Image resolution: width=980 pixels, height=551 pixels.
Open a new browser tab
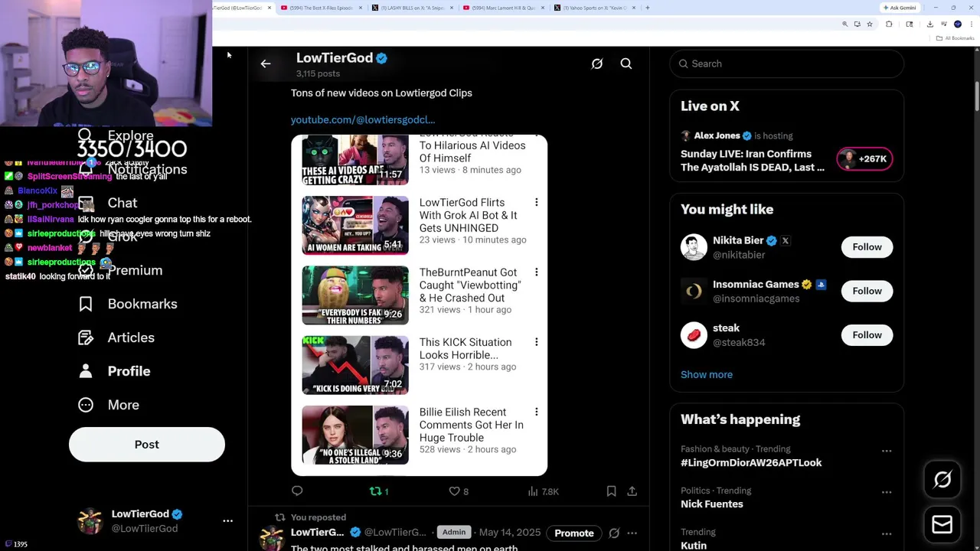click(x=647, y=8)
